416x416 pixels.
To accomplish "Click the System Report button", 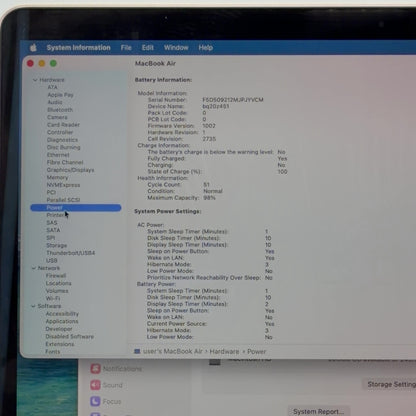I will [318, 412].
